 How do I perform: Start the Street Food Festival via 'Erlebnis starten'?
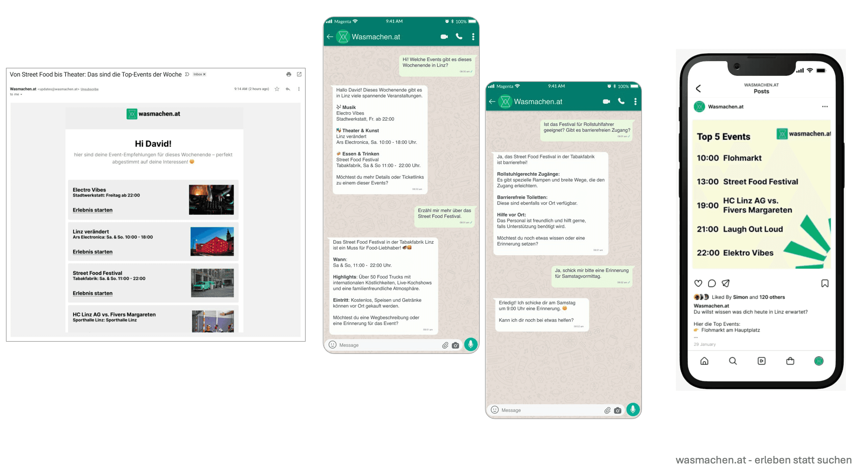pos(92,293)
